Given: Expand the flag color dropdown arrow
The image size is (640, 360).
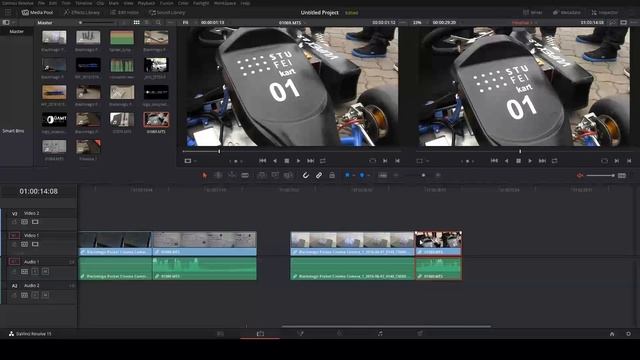Looking at the screenshot, I should point(353,176).
